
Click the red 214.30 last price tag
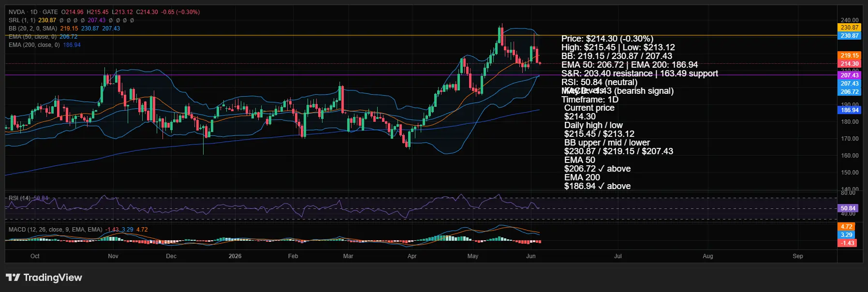coord(849,64)
